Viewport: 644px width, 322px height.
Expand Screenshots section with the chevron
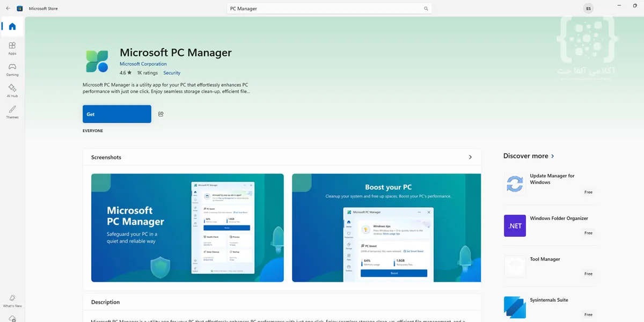(x=470, y=157)
